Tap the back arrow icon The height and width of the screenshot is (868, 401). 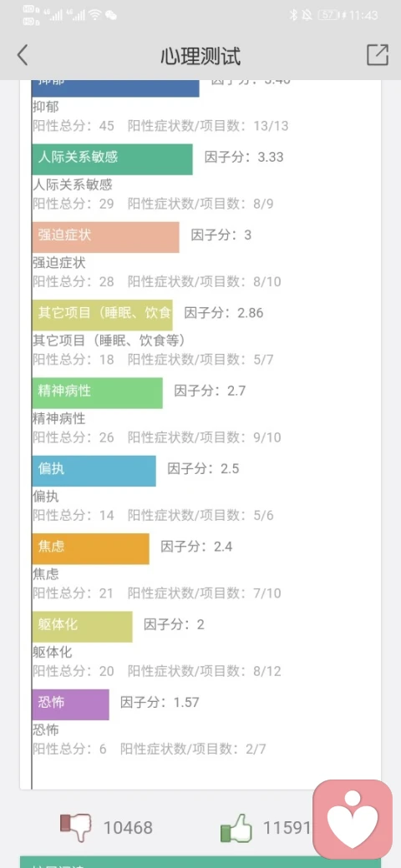[23, 55]
